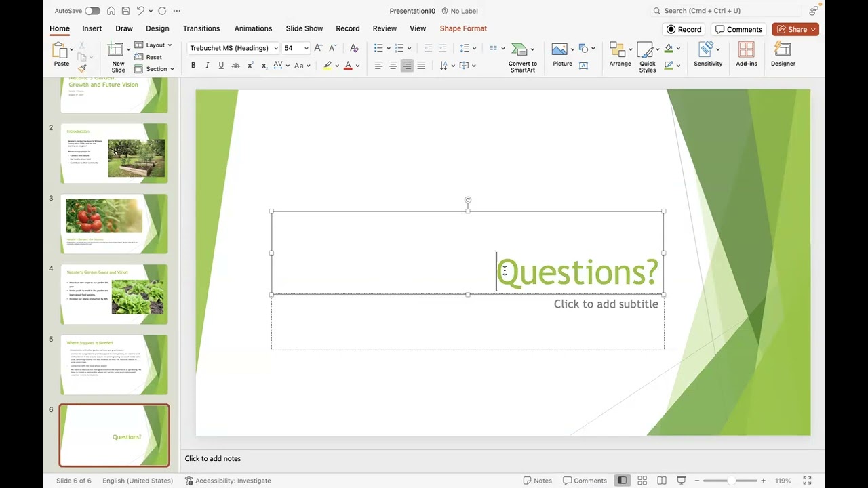Open the Add-ins panel
Viewport: 868px width, 488px height.
[x=747, y=54]
